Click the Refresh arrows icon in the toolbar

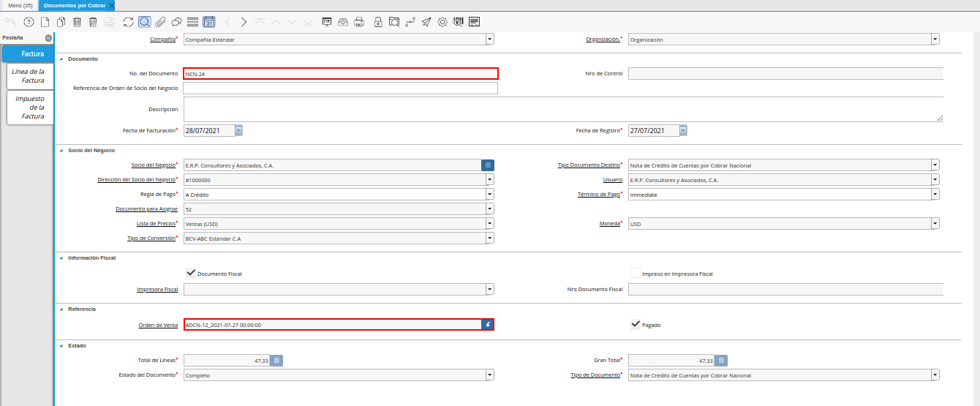[x=129, y=22]
